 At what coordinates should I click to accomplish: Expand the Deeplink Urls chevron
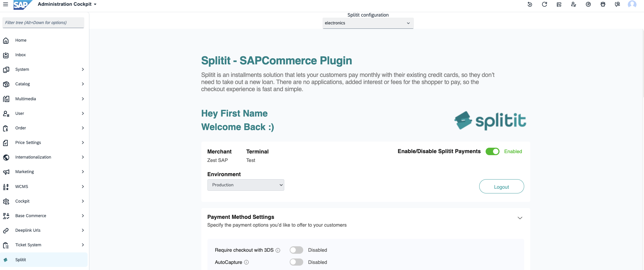[83, 230]
